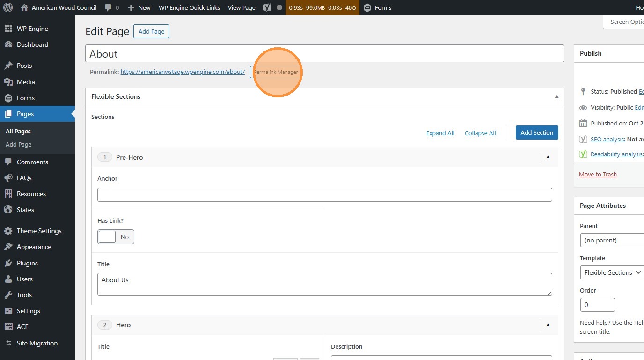The image size is (644, 360).
Task: Open the Query Monitor stats menu
Action: click(322, 7)
